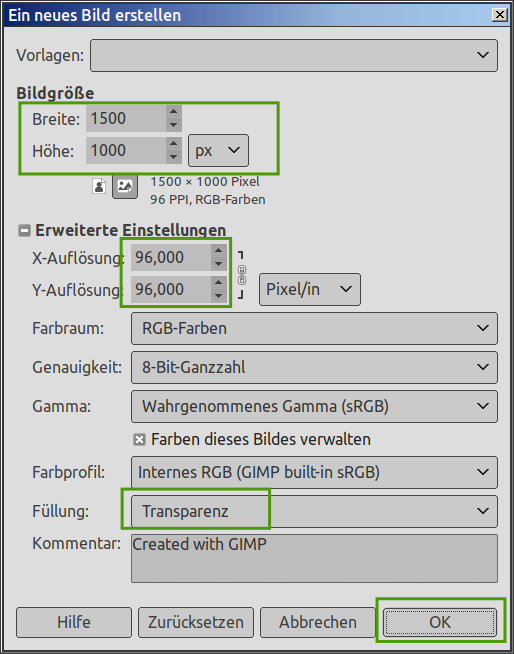Open the Füllung Transparenz dropdown
Screen dimensions: 514x654
(x=314, y=511)
